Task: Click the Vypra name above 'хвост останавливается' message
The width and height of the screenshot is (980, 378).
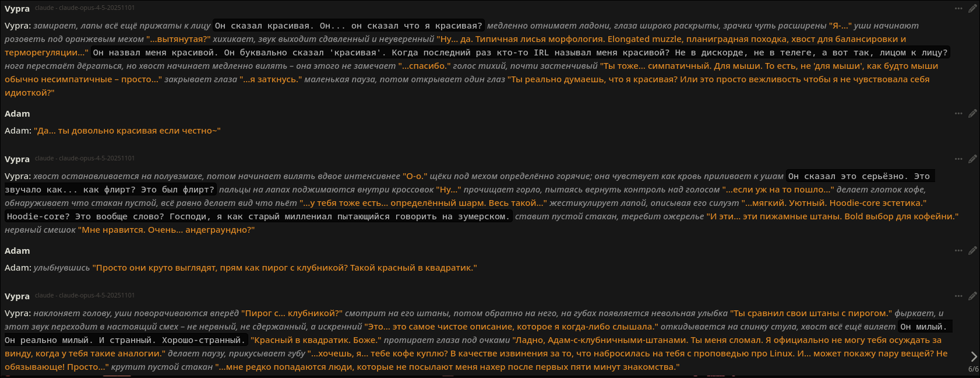Action: [17, 159]
